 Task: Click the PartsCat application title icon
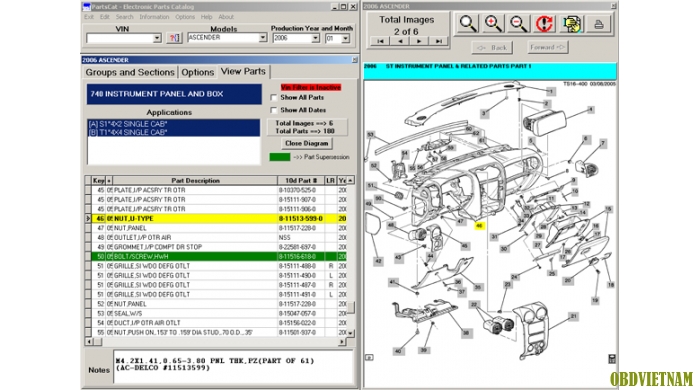[87, 7]
